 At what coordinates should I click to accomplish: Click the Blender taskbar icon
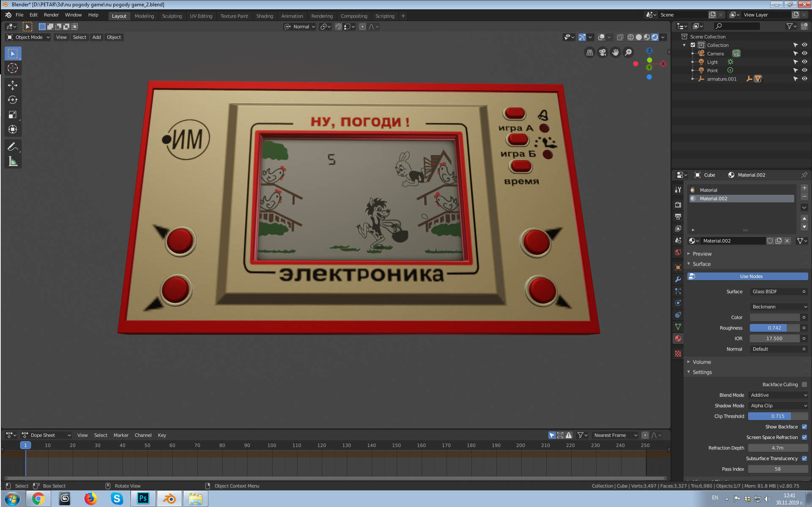[x=169, y=499]
